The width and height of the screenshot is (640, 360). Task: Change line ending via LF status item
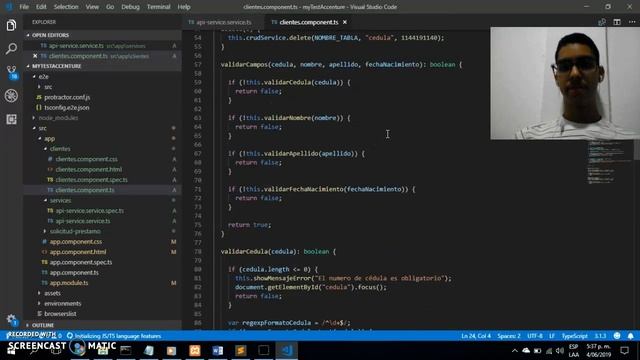pos(552,336)
